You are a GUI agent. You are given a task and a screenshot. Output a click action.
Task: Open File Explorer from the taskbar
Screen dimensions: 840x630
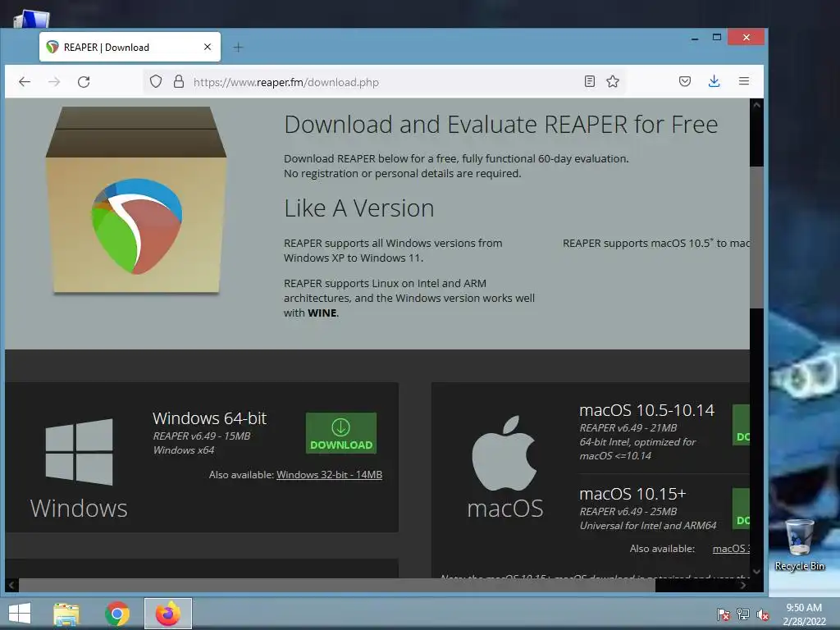tap(66, 614)
